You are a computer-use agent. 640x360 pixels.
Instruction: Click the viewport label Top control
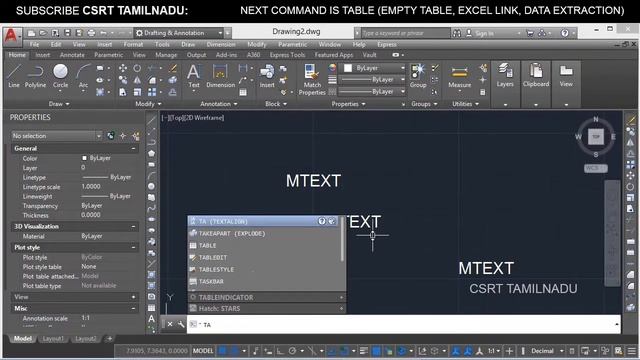[176, 118]
